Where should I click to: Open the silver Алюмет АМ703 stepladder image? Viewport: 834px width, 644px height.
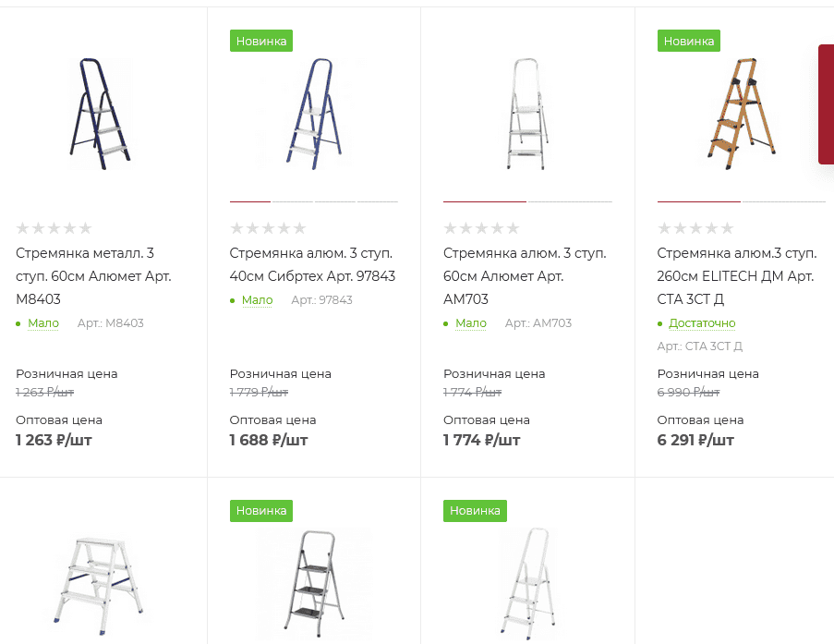coord(527,114)
